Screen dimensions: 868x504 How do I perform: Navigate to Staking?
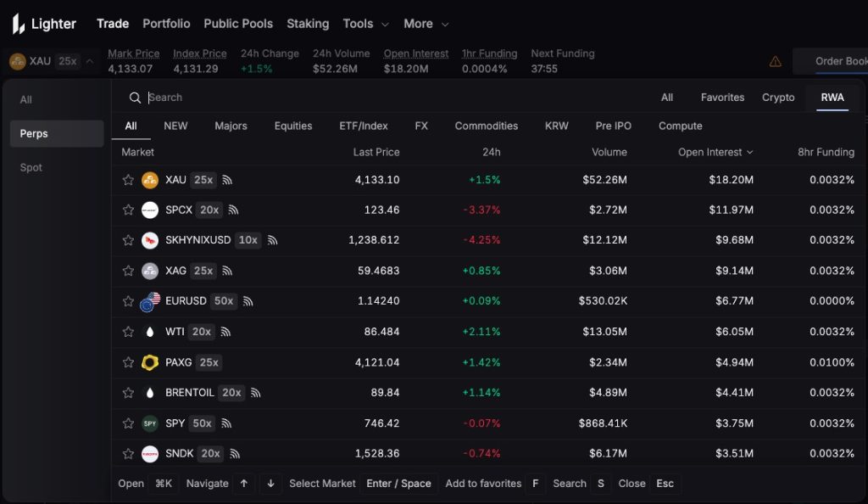[x=308, y=24]
